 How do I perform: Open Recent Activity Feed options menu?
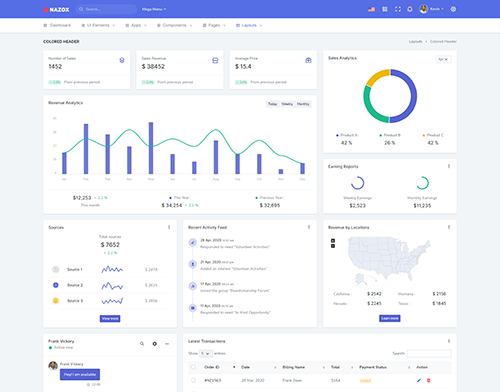click(x=309, y=227)
